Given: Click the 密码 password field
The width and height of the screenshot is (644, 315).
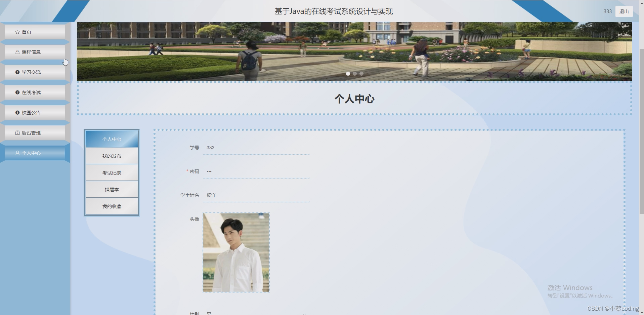Looking at the screenshot, I should pos(256,171).
